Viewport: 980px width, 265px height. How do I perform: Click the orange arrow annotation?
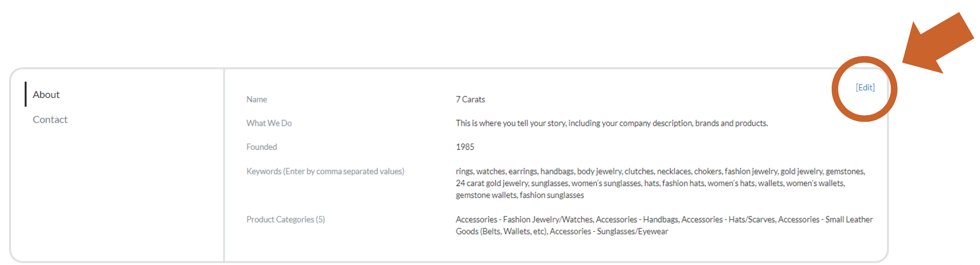click(x=939, y=43)
